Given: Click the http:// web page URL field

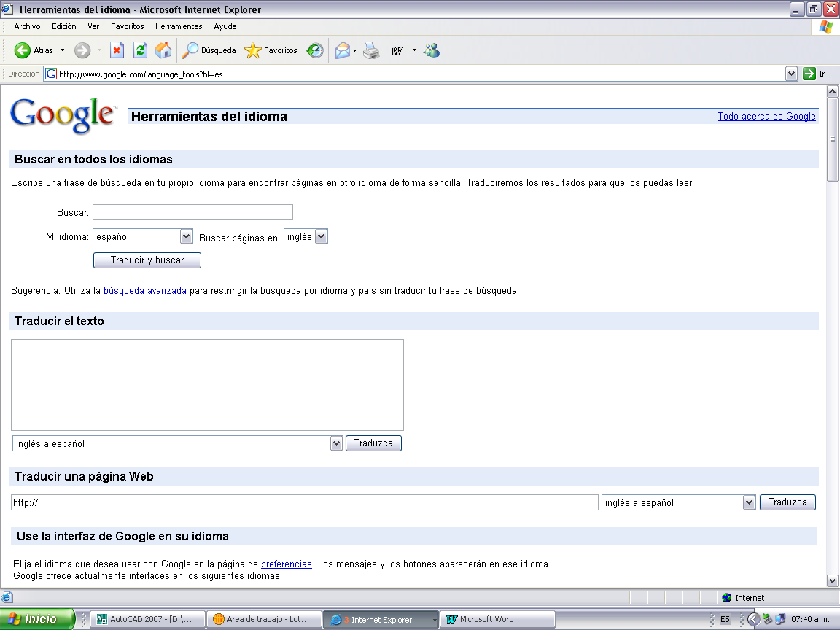Looking at the screenshot, I should coord(304,502).
